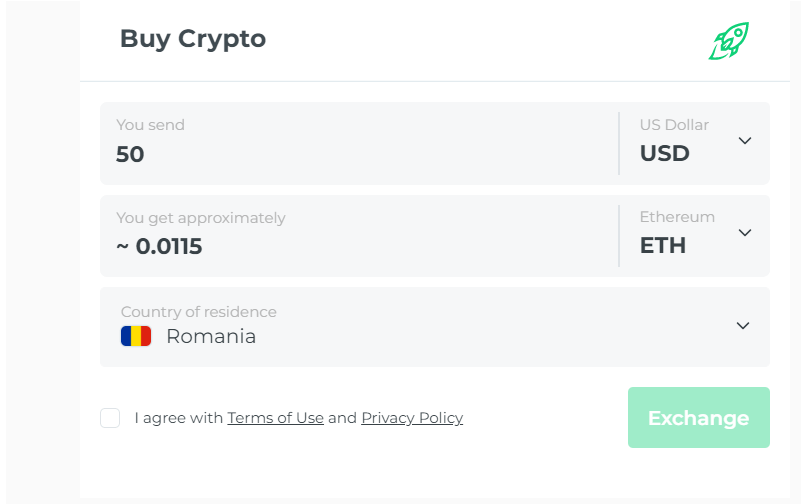Click the approximate 0.0115 received amount
The image size is (801, 504).
[x=159, y=247]
